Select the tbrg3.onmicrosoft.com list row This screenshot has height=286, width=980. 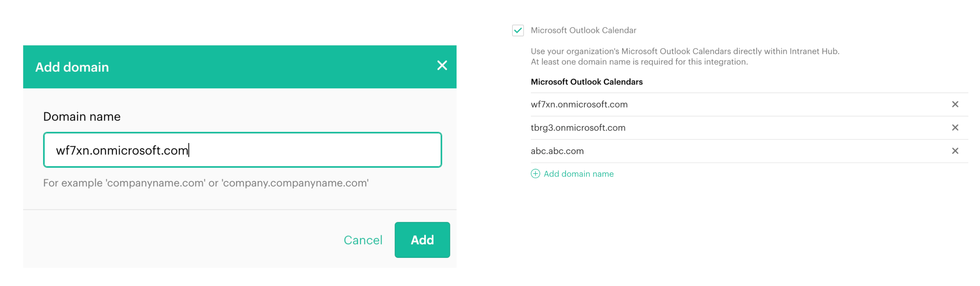pos(749,128)
